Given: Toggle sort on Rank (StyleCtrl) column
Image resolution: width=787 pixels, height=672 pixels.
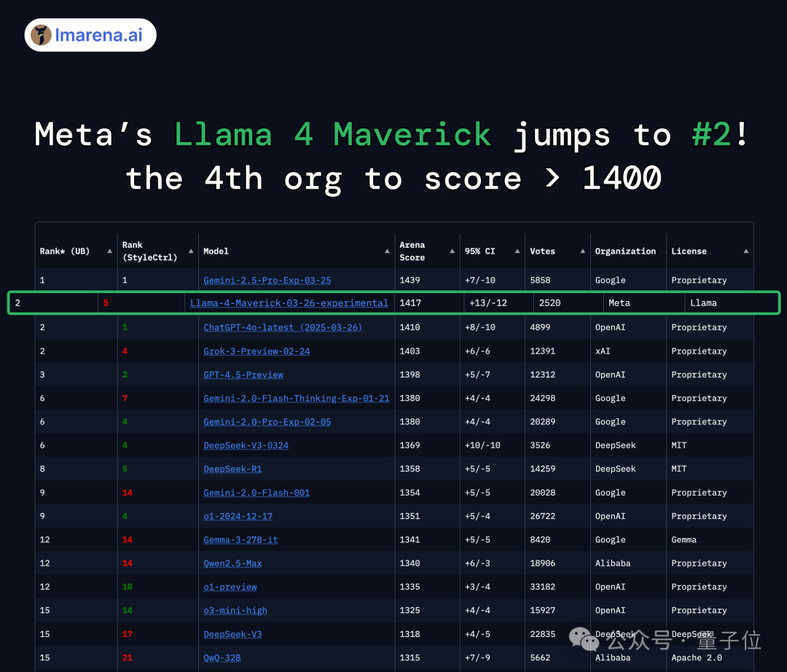Looking at the screenshot, I should pyautogui.click(x=191, y=251).
